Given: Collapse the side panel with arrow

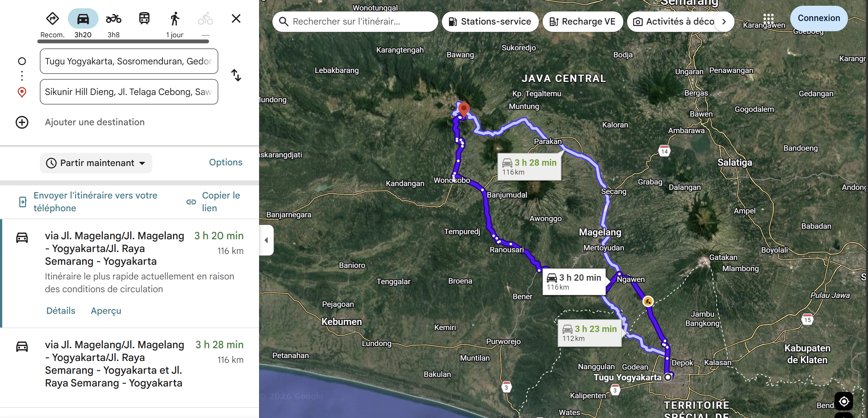Looking at the screenshot, I should [x=266, y=241].
